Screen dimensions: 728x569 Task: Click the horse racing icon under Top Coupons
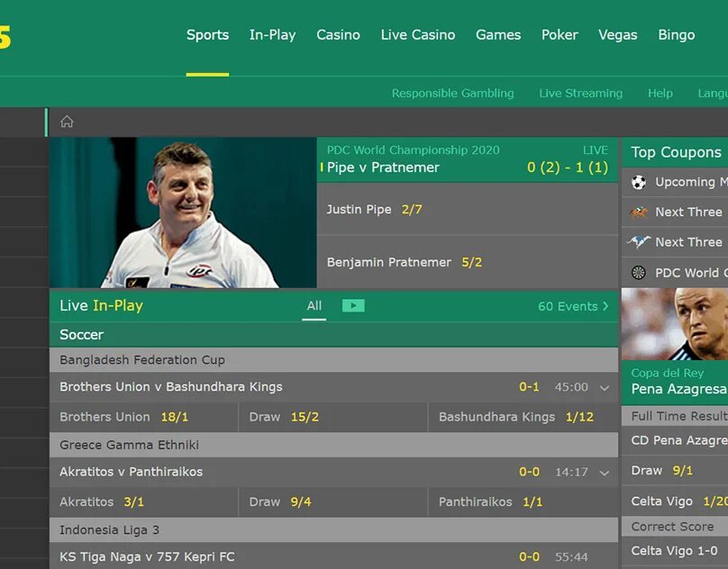click(x=639, y=212)
